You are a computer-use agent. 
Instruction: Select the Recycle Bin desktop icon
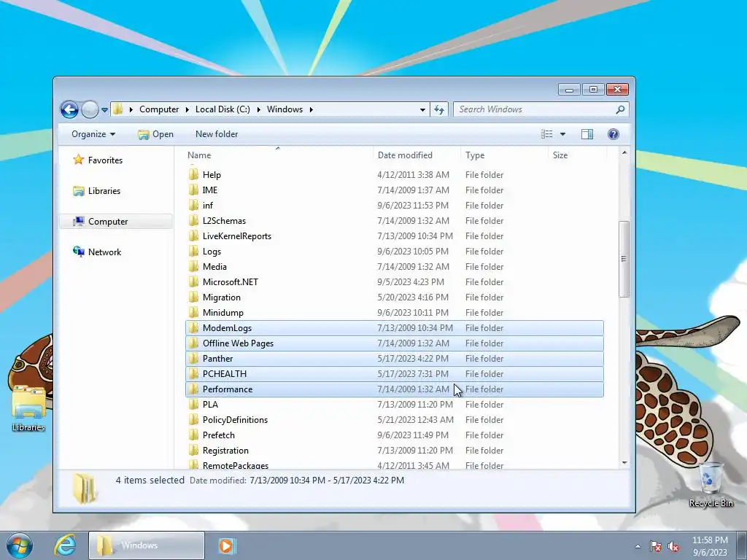click(711, 484)
